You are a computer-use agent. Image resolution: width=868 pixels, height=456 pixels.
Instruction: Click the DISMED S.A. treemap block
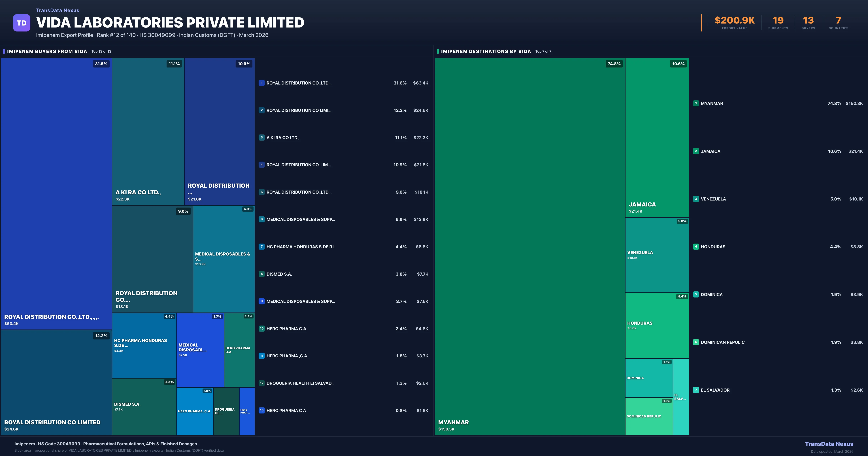pyautogui.click(x=144, y=406)
